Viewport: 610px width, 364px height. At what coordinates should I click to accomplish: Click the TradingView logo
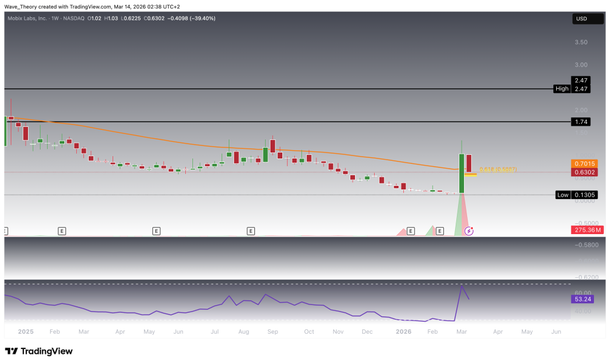tap(39, 351)
